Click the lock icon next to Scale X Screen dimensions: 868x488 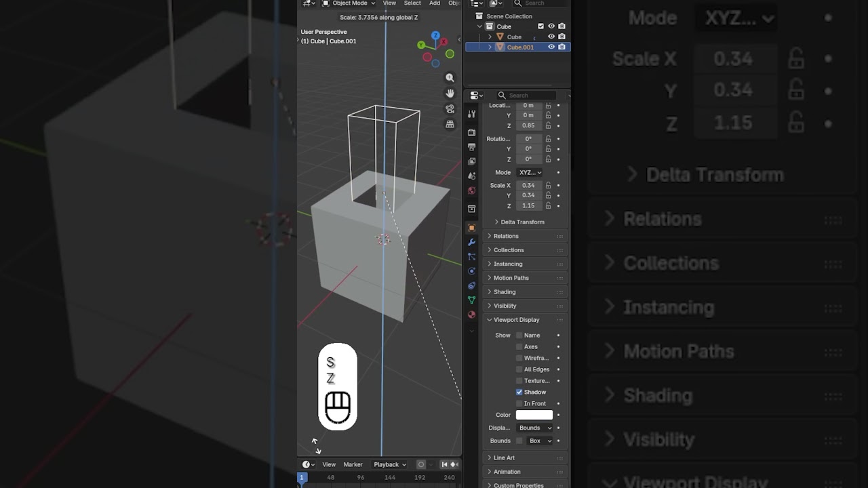(548, 185)
